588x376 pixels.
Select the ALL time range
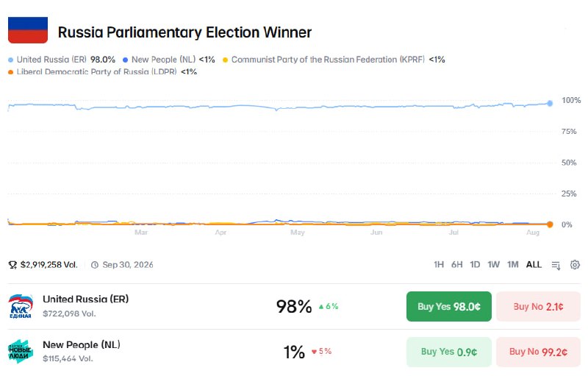(534, 265)
